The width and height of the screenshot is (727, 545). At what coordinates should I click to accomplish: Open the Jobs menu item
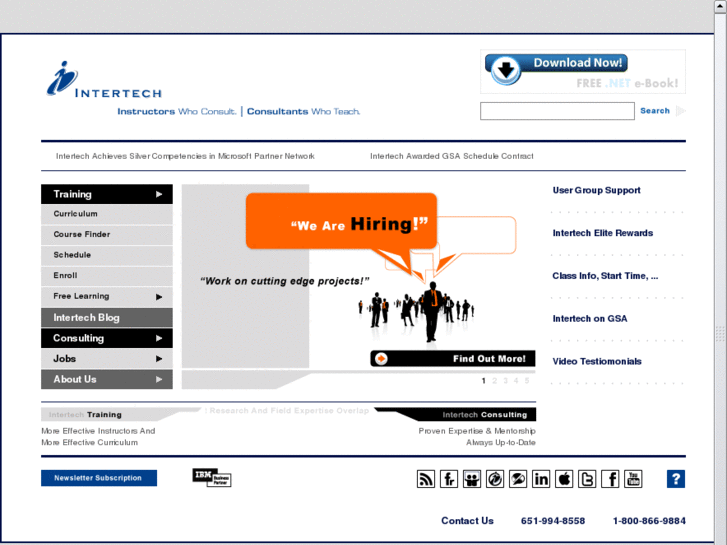[107, 359]
